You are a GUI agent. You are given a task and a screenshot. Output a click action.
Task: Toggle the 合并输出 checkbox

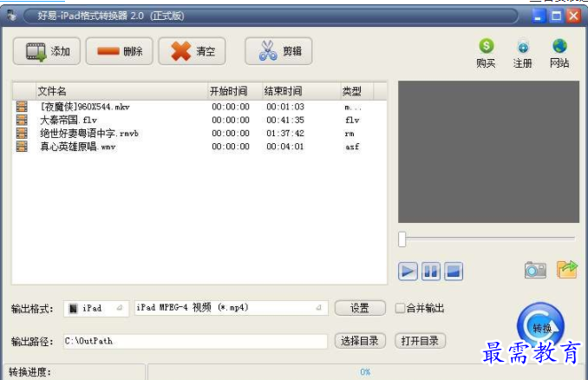tap(400, 308)
